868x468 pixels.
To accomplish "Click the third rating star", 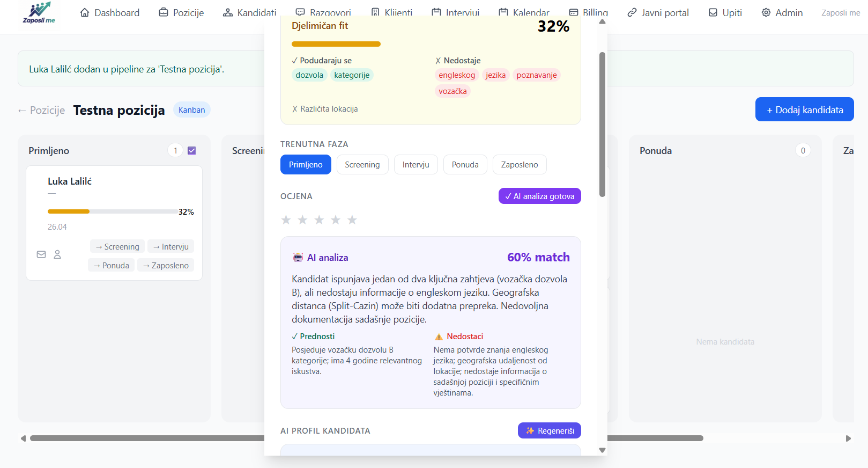I will (x=319, y=220).
